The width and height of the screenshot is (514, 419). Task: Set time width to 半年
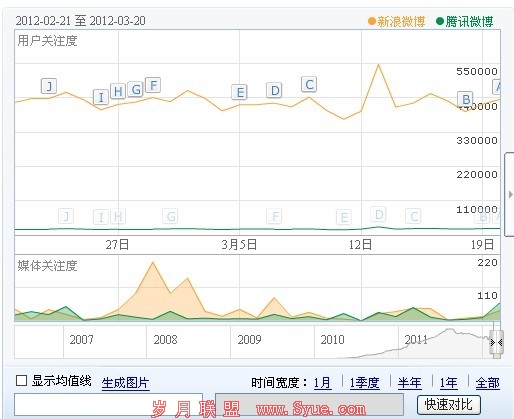coord(409,383)
